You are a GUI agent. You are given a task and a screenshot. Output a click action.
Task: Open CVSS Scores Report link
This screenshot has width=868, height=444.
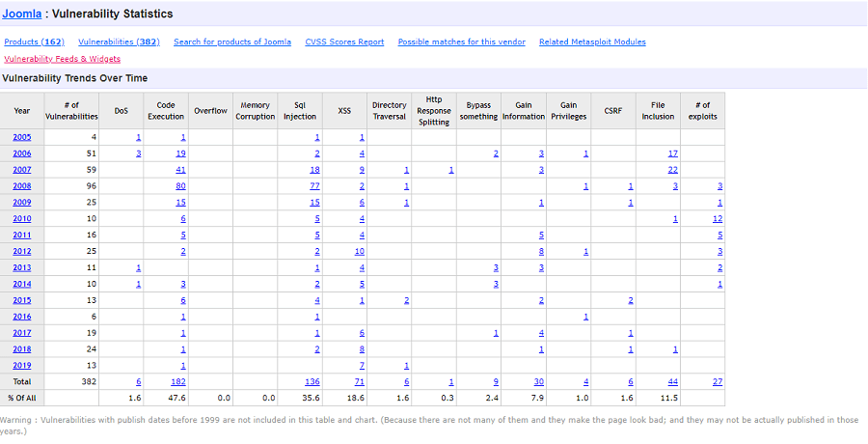[x=344, y=42]
